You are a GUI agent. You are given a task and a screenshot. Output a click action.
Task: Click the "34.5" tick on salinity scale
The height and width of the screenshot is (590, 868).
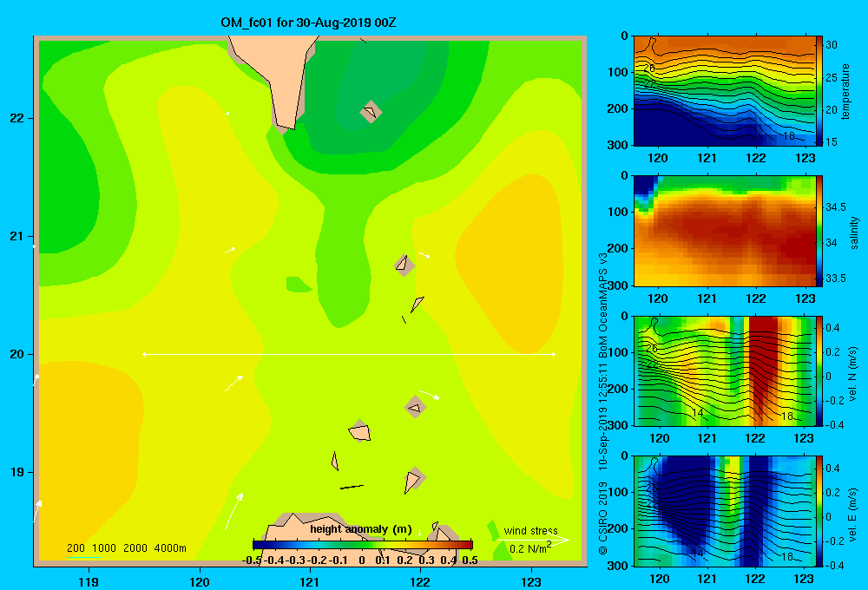[836, 207]
